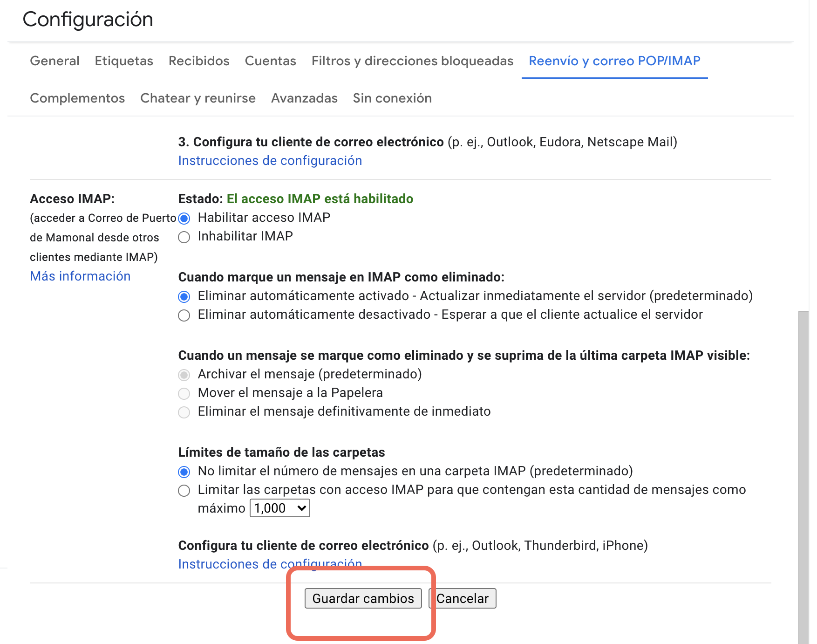Click the Guardar cambios button

pos(363,598)
